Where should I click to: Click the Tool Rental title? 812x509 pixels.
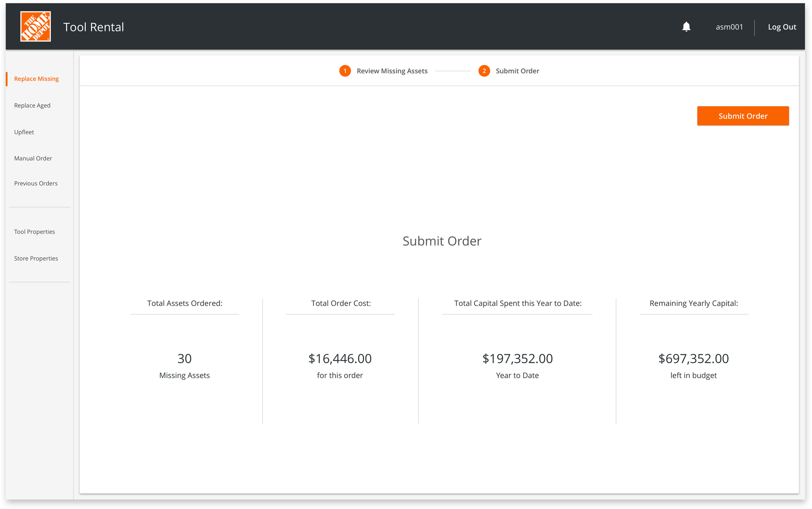[x=94, y=27]
